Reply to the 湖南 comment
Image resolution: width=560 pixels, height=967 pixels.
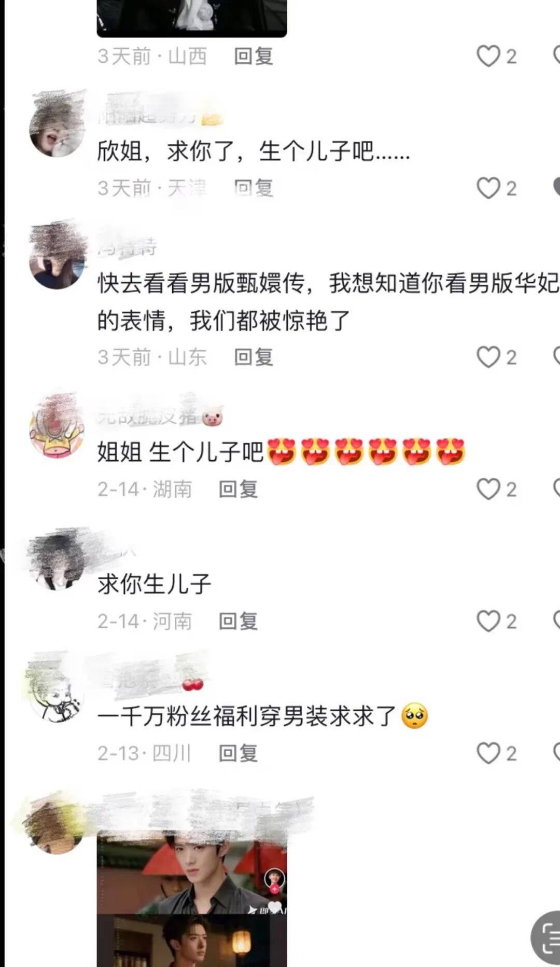(238, 489)
